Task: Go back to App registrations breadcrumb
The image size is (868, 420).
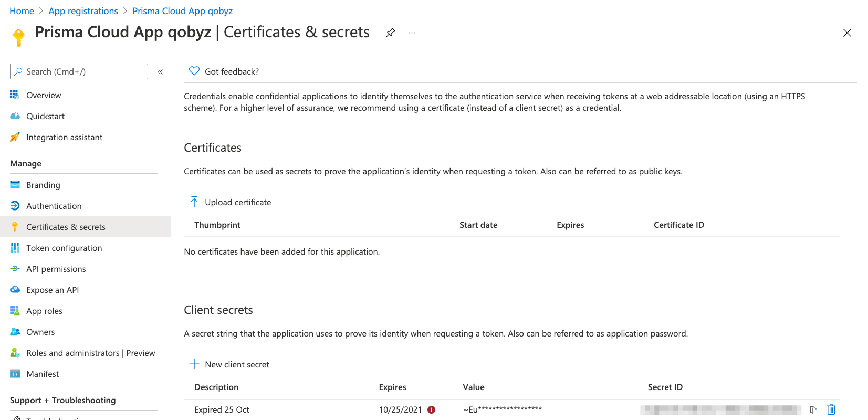Action: click(83, 11)
